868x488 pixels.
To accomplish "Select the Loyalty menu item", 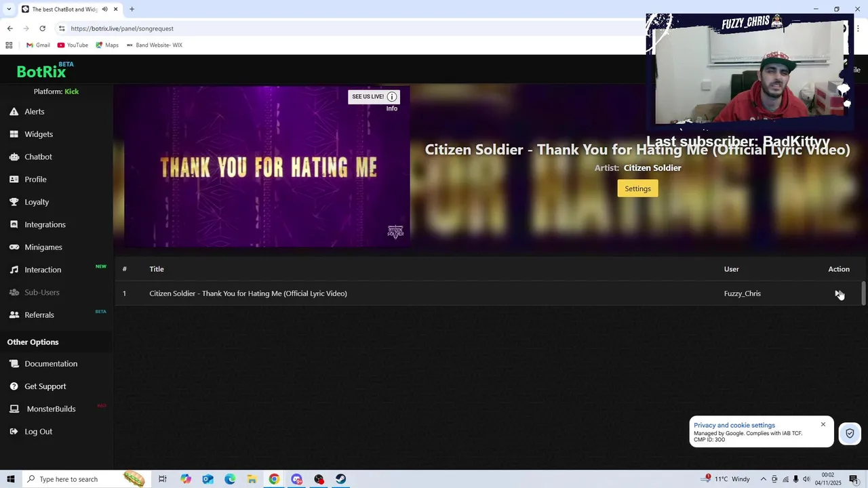I will click(37, 202).
